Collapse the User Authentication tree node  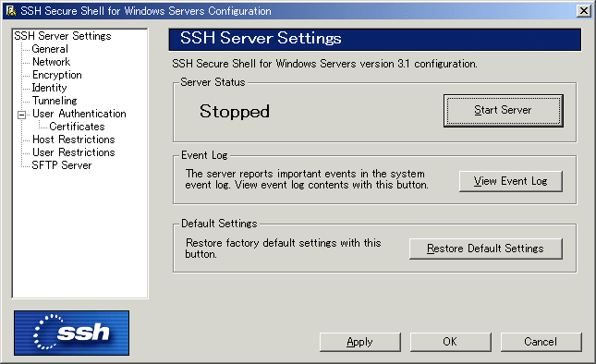click(x=22, y=115)
